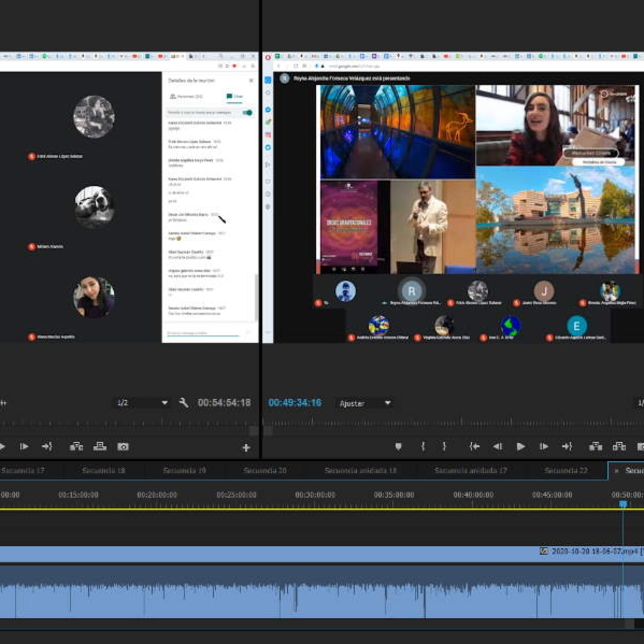644x644 pixels.
Task: Play the sequence in Program monitor
Action: [x=521, y=446]
